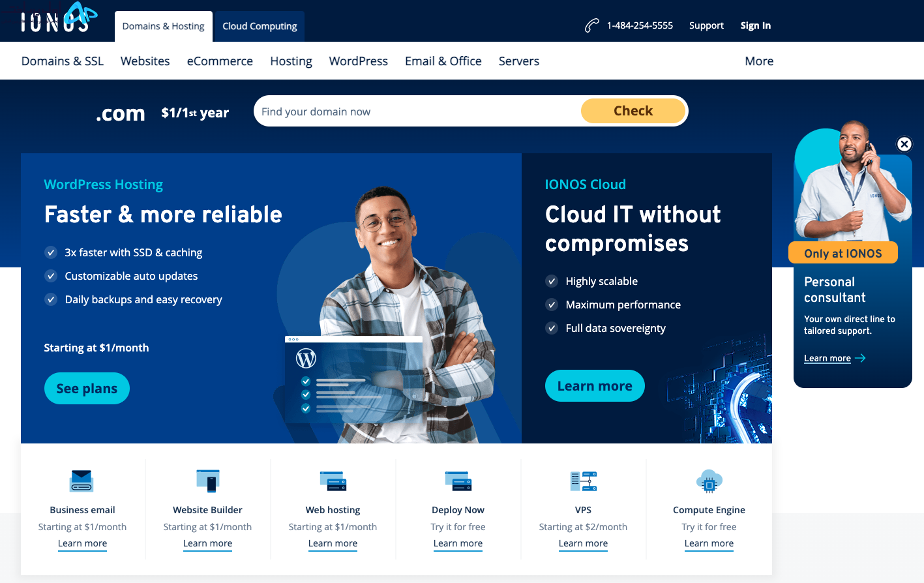Click the Personal consultant heading
The width and height of the screenshot is (924, 583).
coord(835,290)
